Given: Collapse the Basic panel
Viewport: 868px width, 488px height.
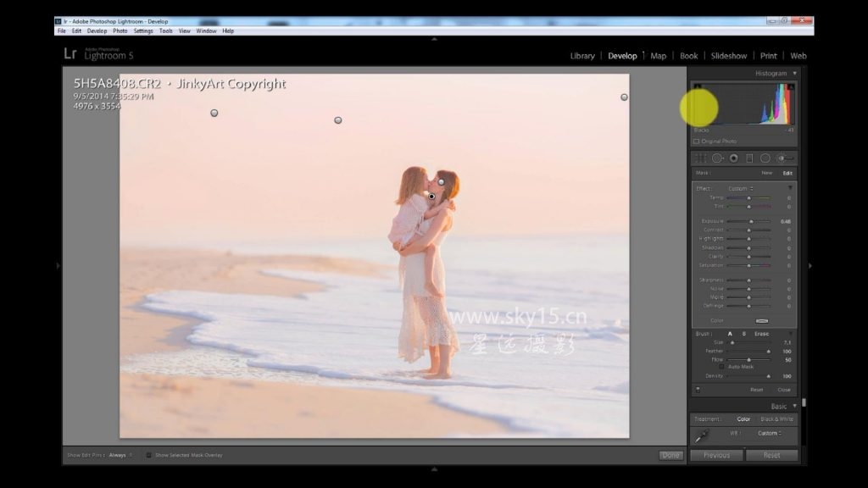Looking at the screenshot, I should tap(794, 406).
